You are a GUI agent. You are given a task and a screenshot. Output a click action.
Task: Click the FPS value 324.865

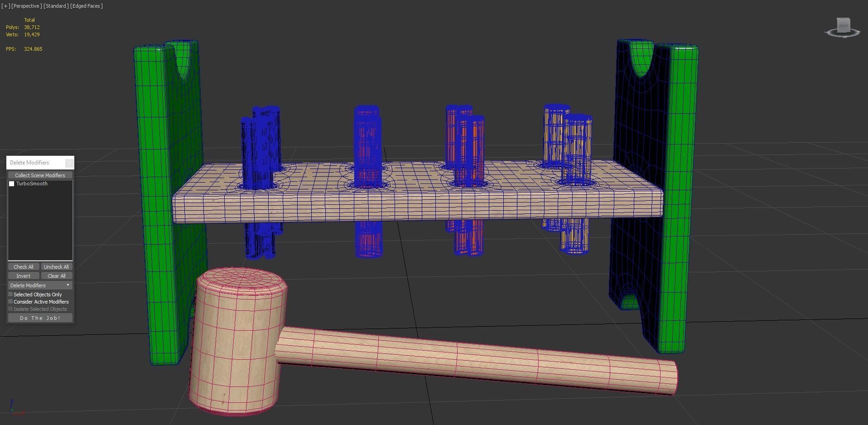(x=33, y=49)
